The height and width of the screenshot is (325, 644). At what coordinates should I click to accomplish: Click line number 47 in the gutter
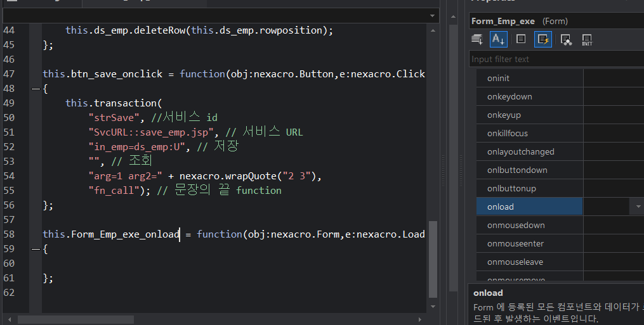[9, 74]
